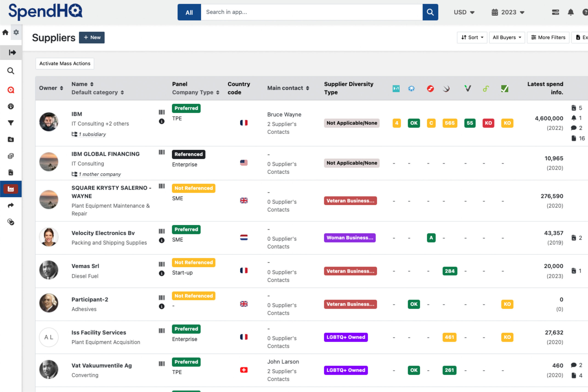Image resolution: width=588 pixels, height=392 pixels.
Task: Open the red SpendHQ Q sidebar icon
Action: coord(11,90)
